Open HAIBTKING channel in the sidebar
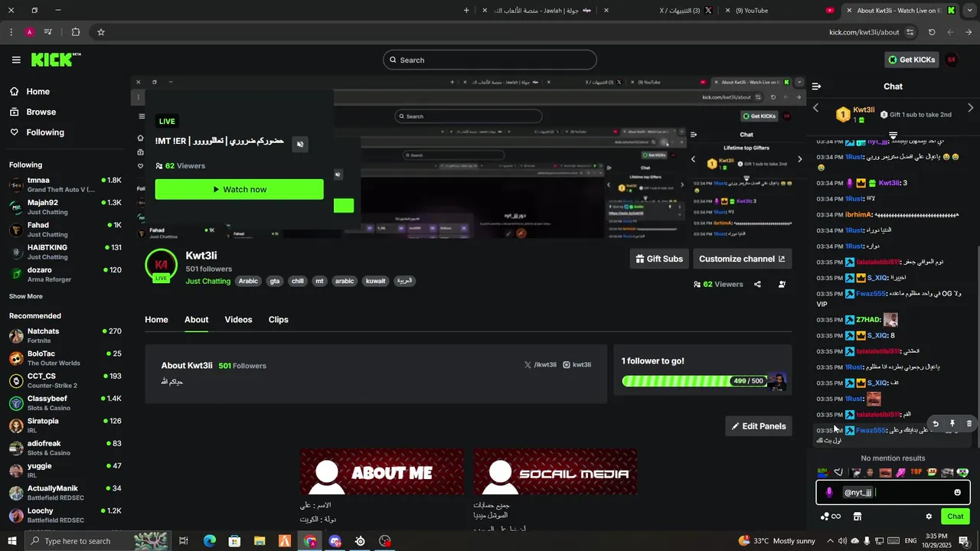This screenshot has height=551, width=980. (x=65, y=252)
